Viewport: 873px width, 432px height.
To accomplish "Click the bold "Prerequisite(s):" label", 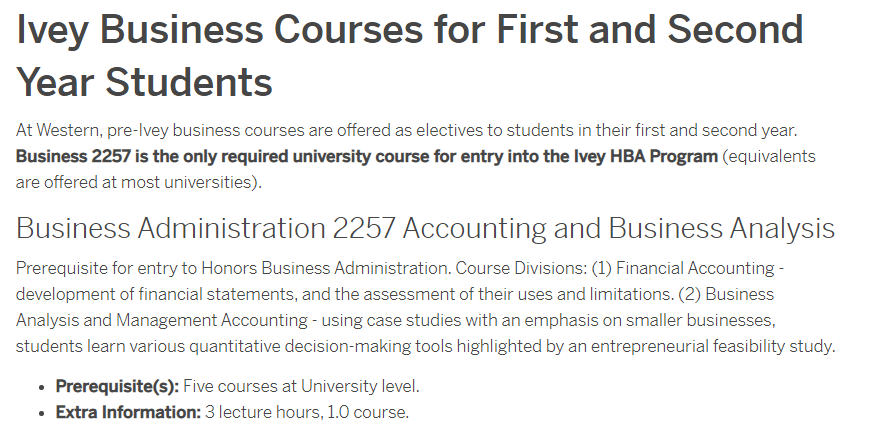I will pos(117,386).
